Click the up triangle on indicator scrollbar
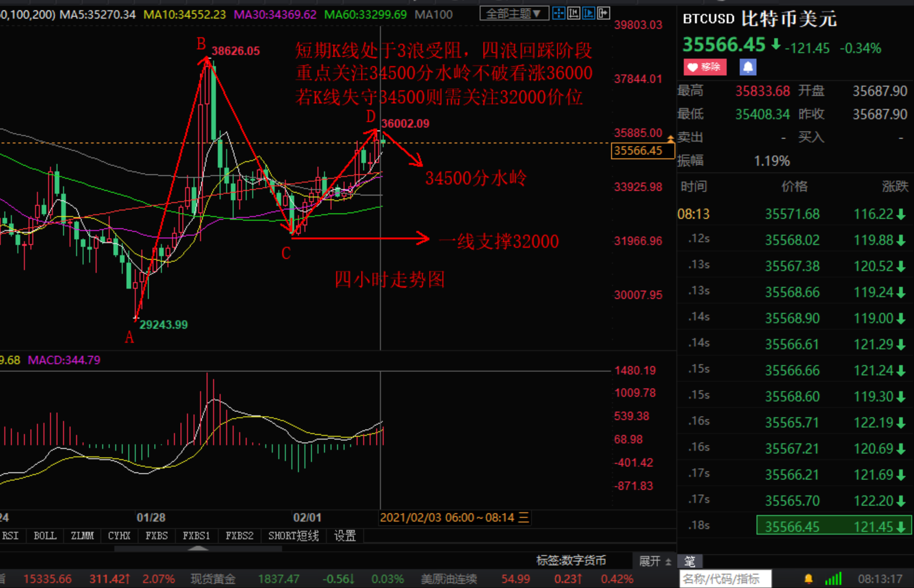914x588 pixels. (x=198, y=548)
